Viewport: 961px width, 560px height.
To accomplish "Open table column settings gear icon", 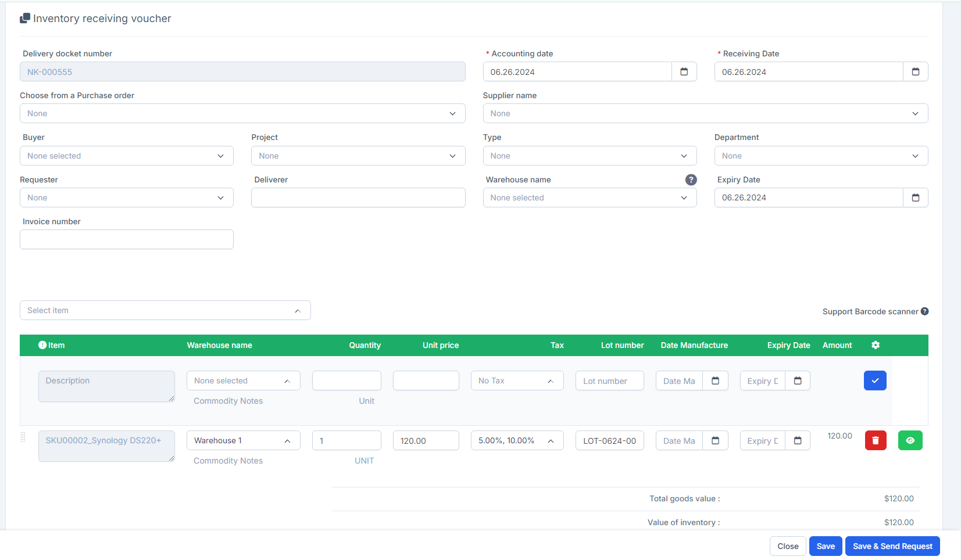I will [x=875, y=345].
